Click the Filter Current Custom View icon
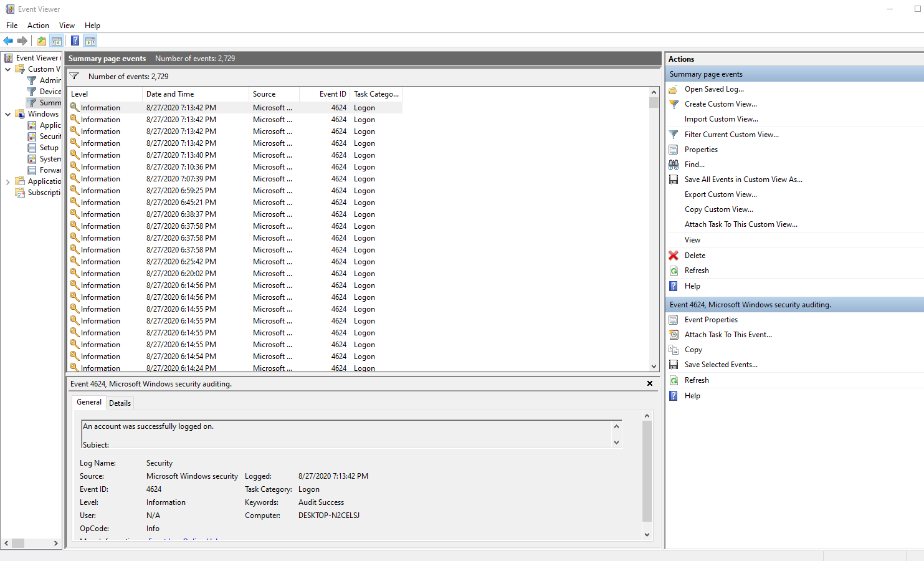The height and width of the screenshot is (561, 924). pos(674,135)
